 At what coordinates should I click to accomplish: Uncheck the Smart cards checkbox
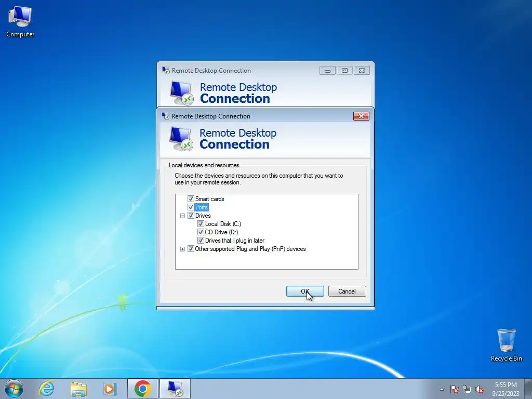click(x=191, y=199)
